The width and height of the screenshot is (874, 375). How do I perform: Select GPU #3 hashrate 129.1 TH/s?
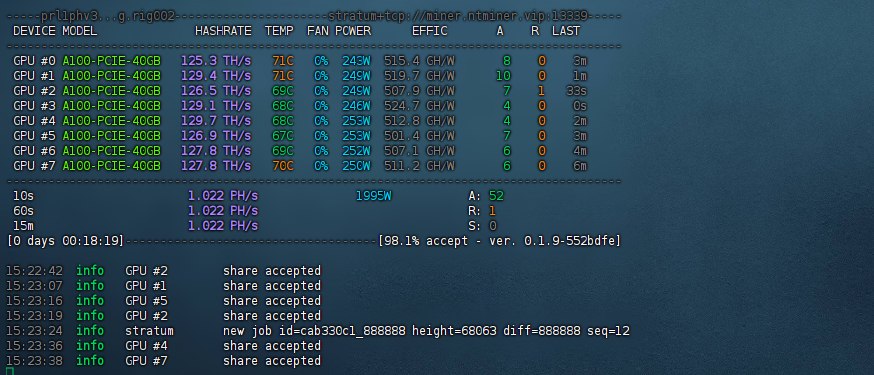pos(216,106)
